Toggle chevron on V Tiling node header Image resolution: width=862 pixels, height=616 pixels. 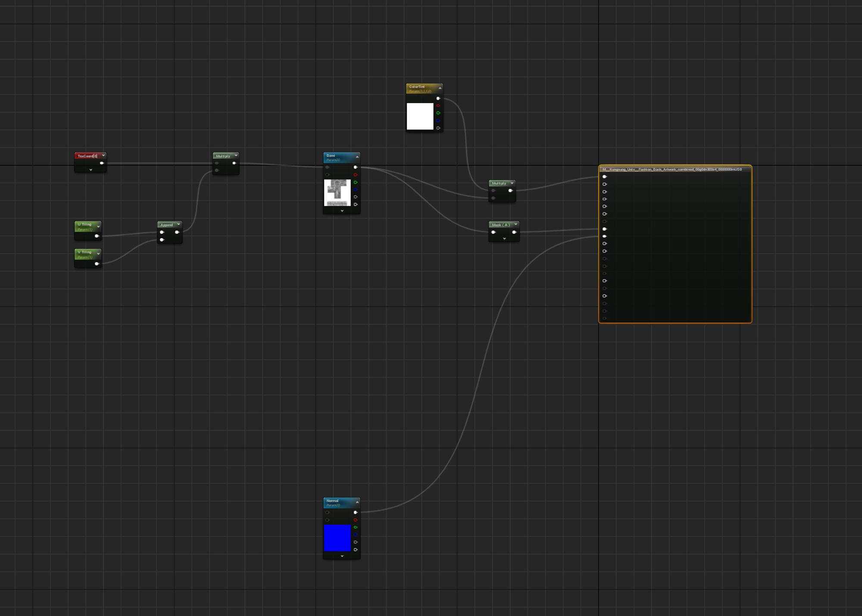tap(99, 254)
